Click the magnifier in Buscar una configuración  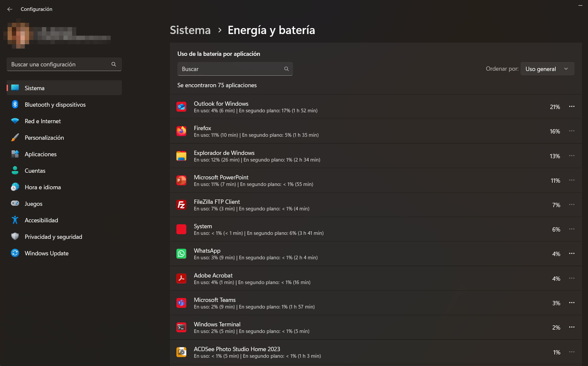(114, 64)
